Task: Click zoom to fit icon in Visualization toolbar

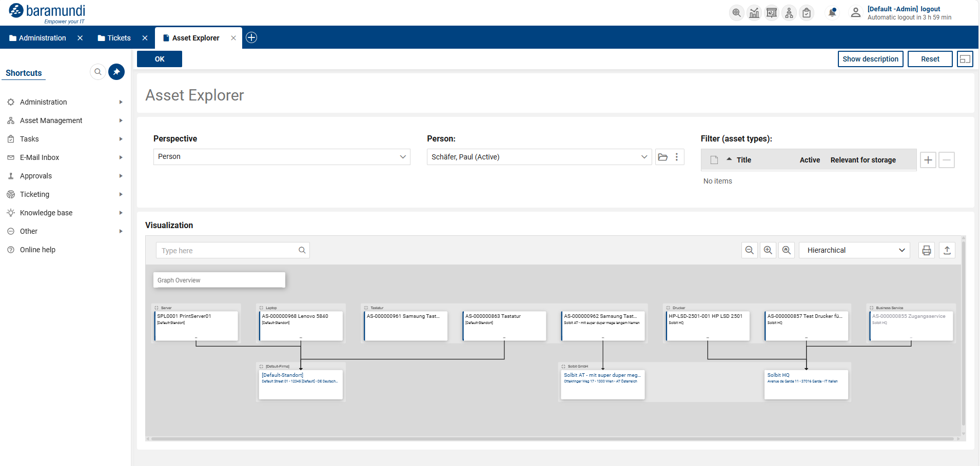Action: click(x=786, y=250)
